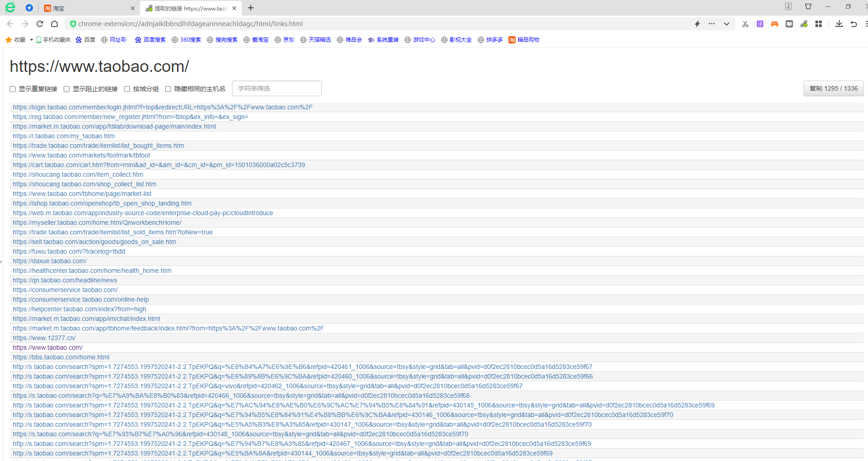
Task: Click the https://www.taobao.com/ page heading
Action: pos(99,66)
